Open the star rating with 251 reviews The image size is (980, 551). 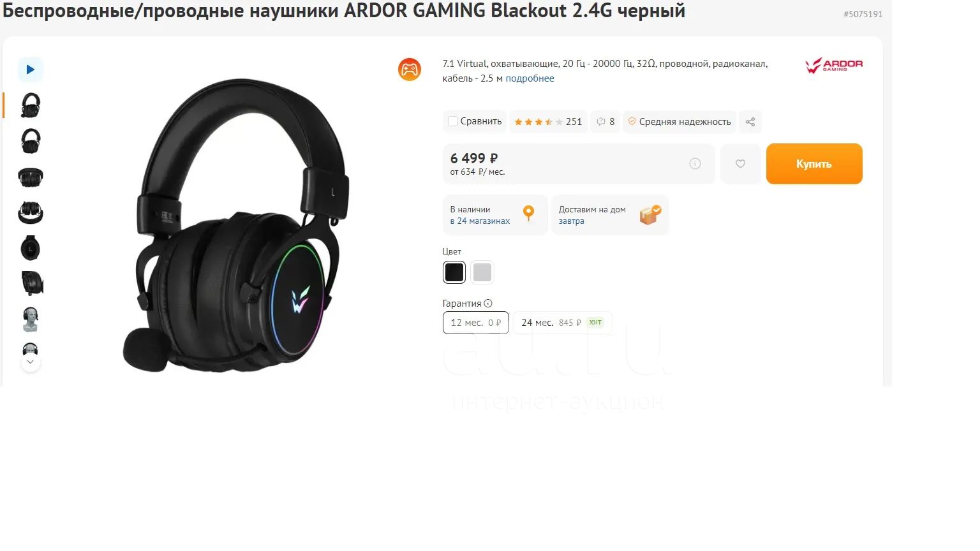(548, 122)
